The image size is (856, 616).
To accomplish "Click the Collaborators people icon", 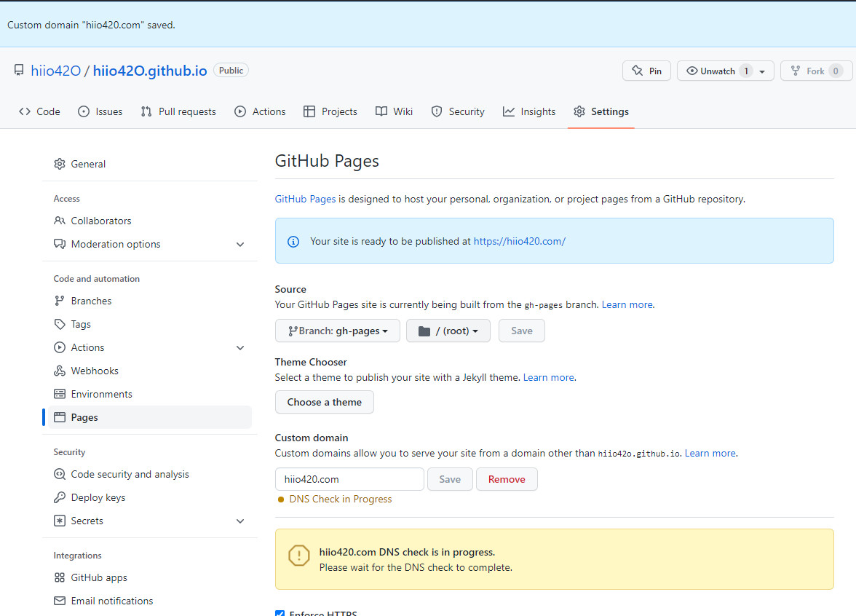I will 60,221.
